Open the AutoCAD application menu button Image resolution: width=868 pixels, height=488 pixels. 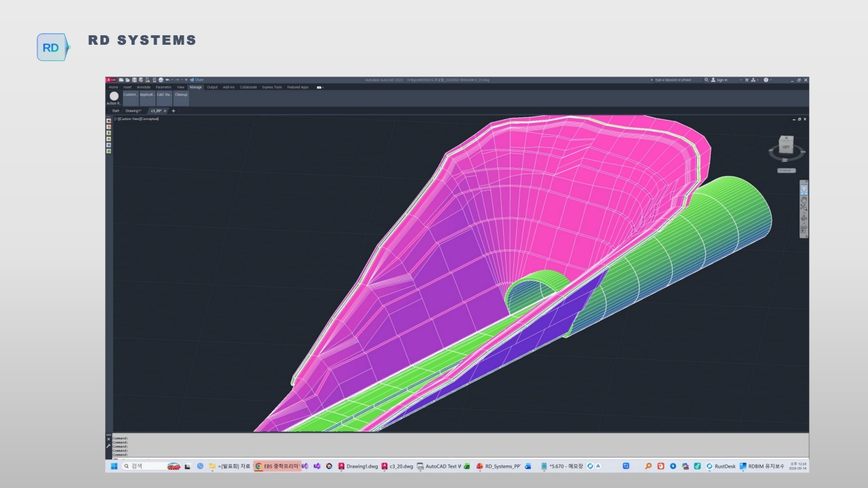tap(110, 80)
